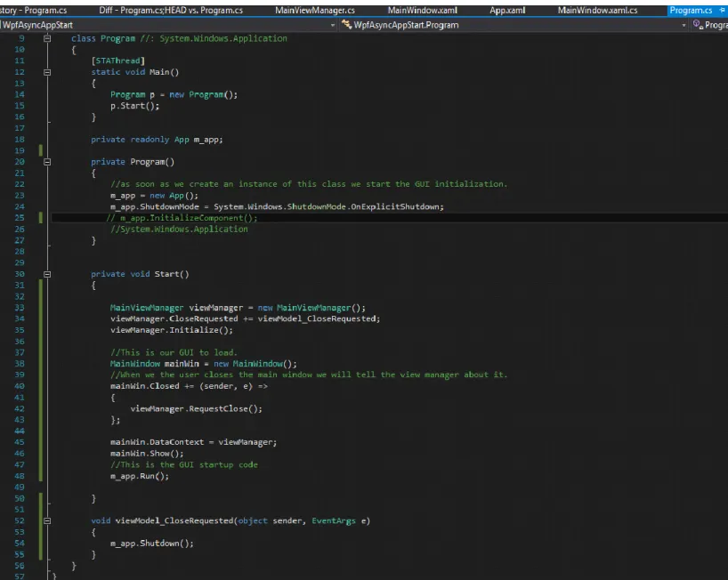728x580 pixels.
Task: Click on p.Start(); line
Action: coord(134,106)
